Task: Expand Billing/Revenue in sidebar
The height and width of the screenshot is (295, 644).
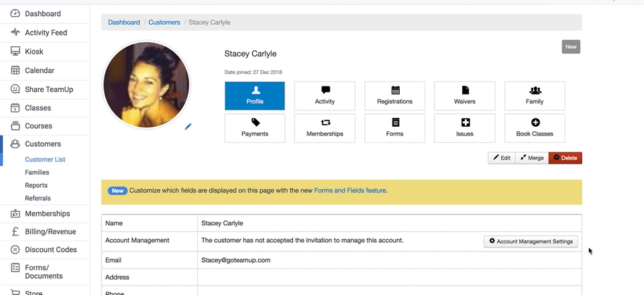Action: 50,232
